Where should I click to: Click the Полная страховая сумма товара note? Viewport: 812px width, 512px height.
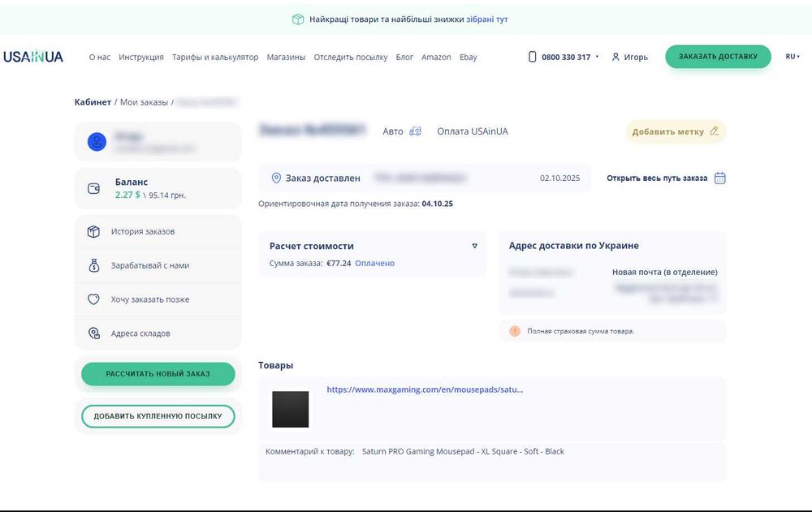(581, 331)
